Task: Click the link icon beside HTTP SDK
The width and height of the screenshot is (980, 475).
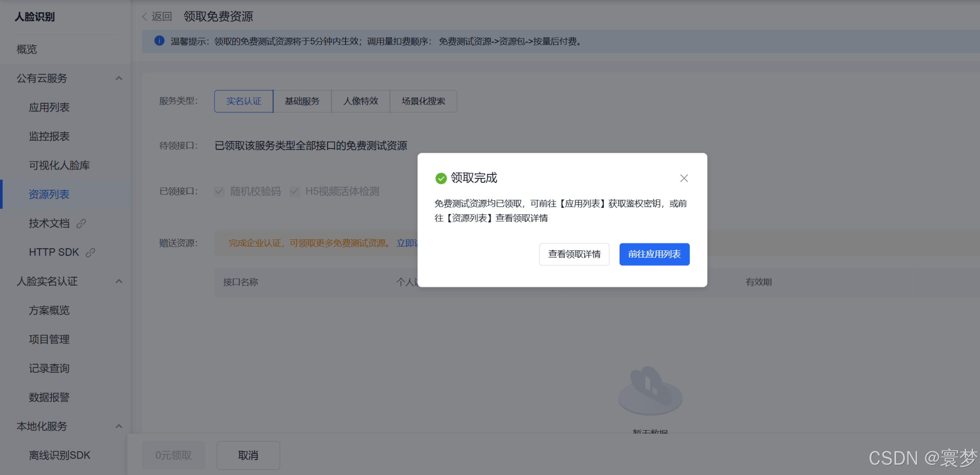Action: 90,252
